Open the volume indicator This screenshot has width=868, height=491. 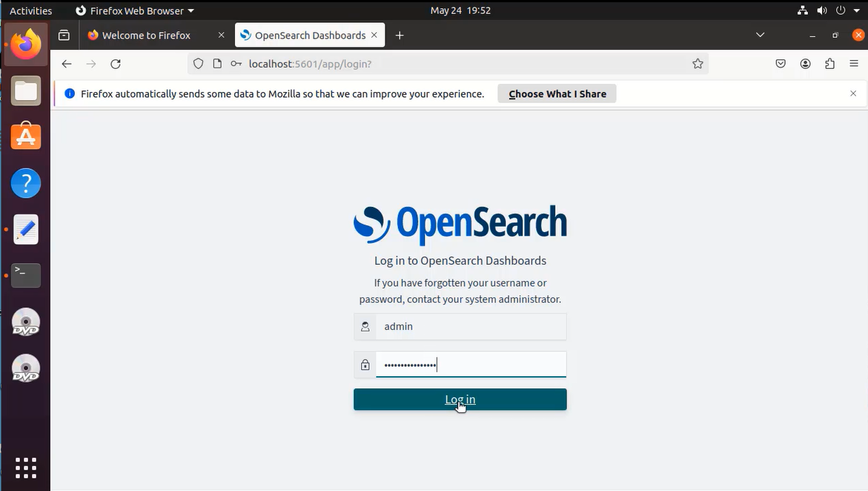coord(821,10)
